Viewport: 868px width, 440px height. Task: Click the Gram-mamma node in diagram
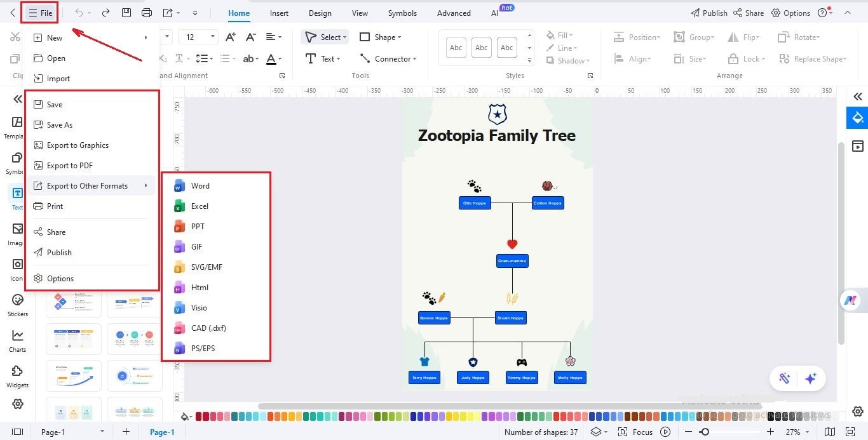coord(512,261)
